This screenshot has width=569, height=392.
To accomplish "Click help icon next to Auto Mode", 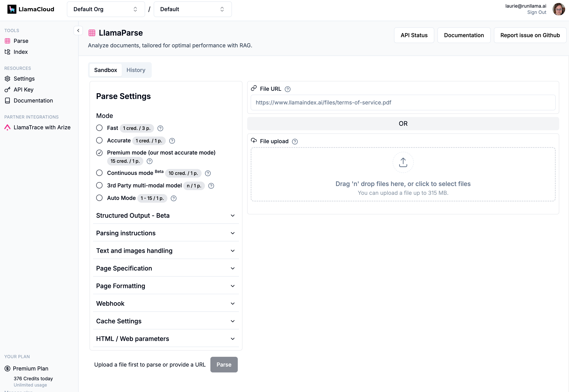I will click(174, 199).
